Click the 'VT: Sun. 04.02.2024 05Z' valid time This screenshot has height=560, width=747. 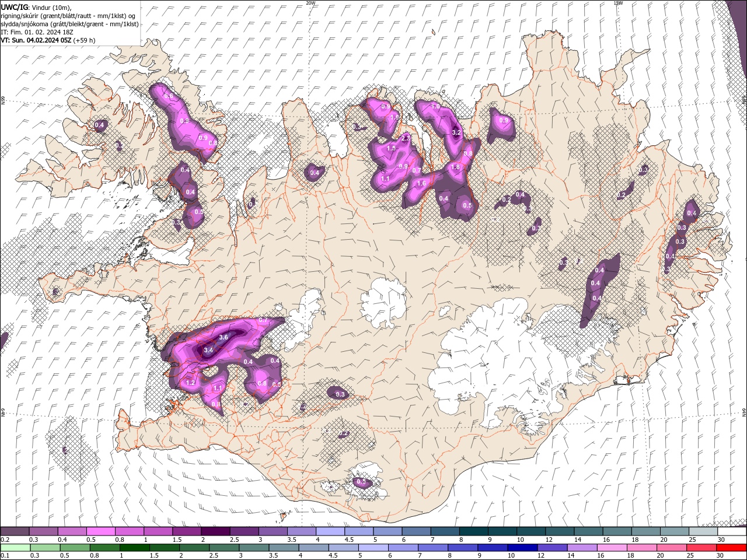click(x=36, y=40)
